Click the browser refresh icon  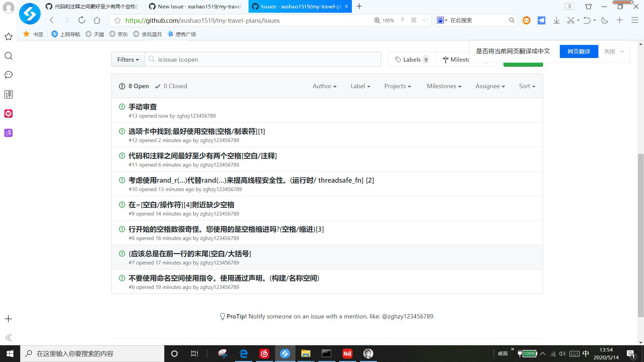coord(82,20)
